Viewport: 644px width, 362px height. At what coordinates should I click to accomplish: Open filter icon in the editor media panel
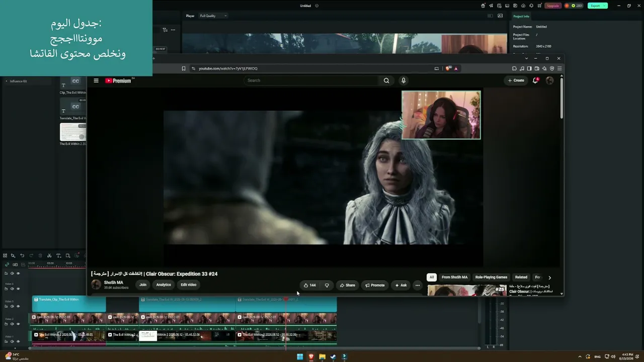[x=165, y=30]
